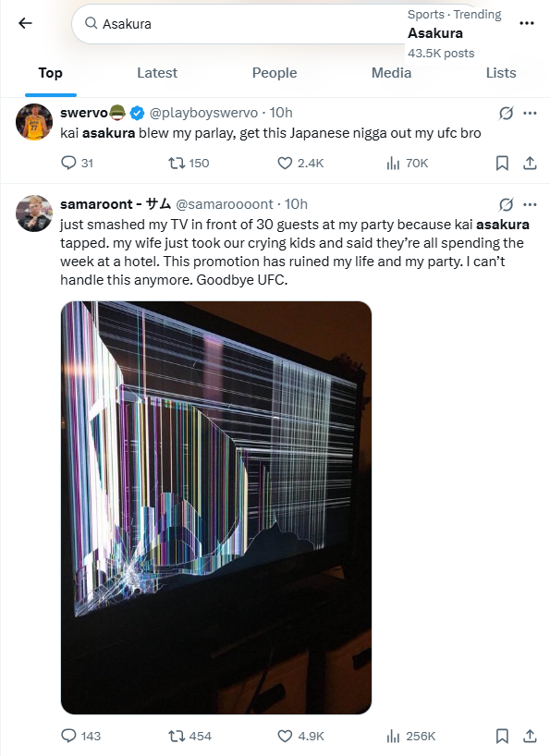This screenshot has height=756, width=550.
Task: Open the search options three-dot menu
Action: (526, 23)
